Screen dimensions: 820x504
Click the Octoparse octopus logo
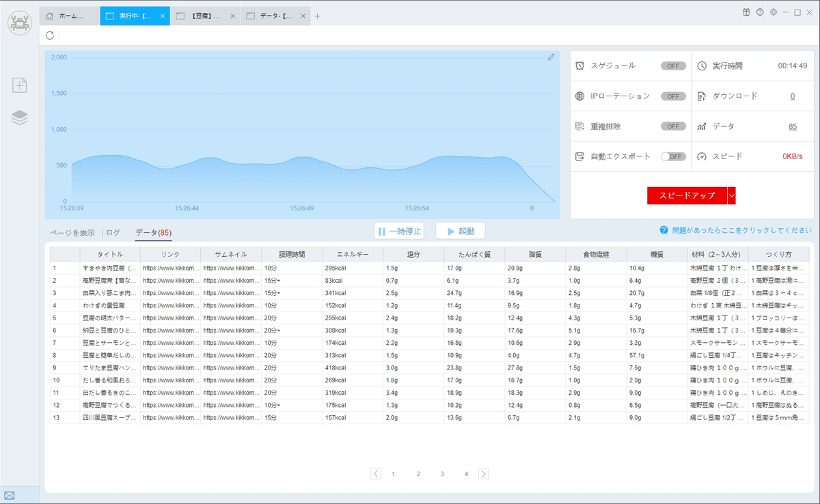click(x=20, y=23)
